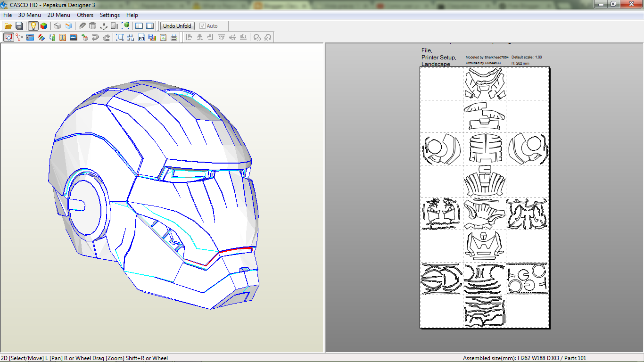
Task: Click the align top edges icon
Action: tap(222, 37)
